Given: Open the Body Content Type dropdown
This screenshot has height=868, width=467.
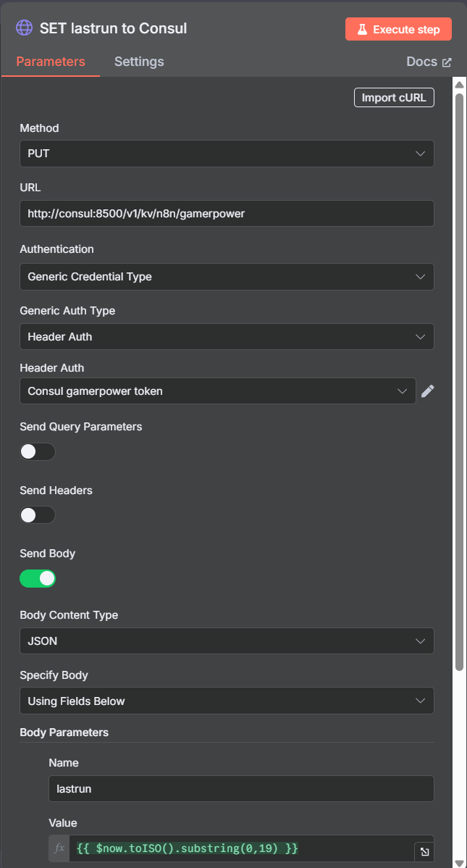Looking at the screenshot, I should coord(227,641).
